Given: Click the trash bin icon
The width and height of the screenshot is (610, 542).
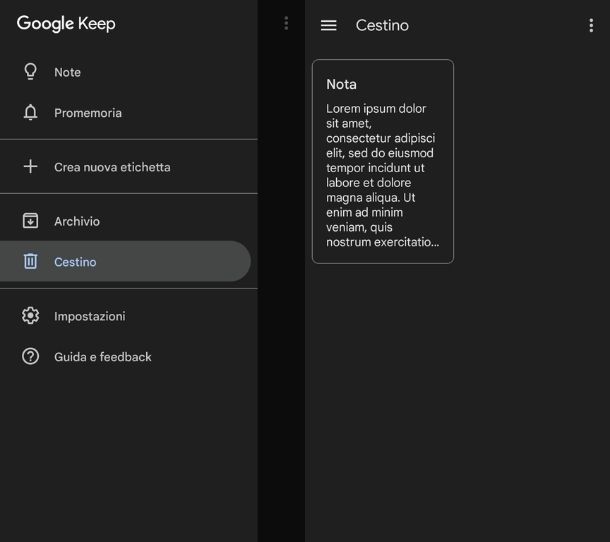Looking at the screenshot, I should point(30,261).
